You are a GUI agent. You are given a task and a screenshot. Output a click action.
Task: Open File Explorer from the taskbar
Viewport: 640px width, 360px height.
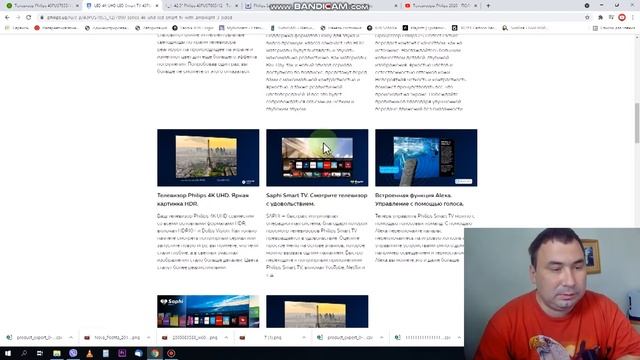tap(57, 353)
